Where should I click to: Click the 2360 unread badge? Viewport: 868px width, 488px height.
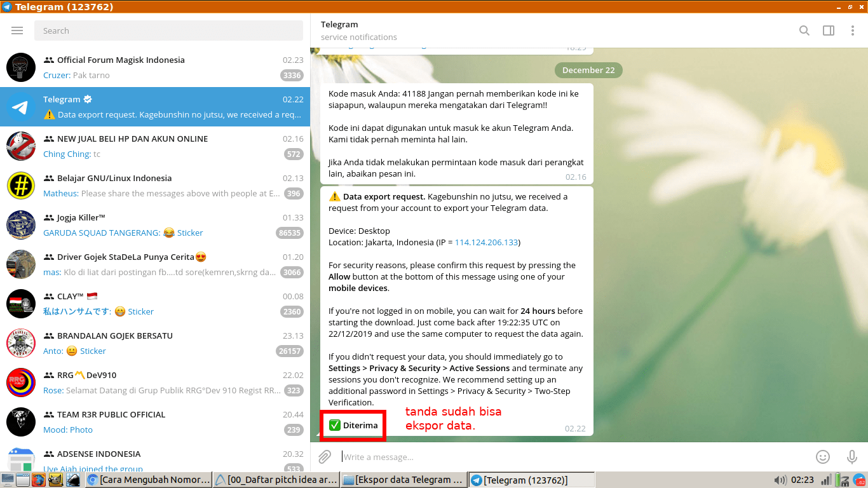pos(292,312)
